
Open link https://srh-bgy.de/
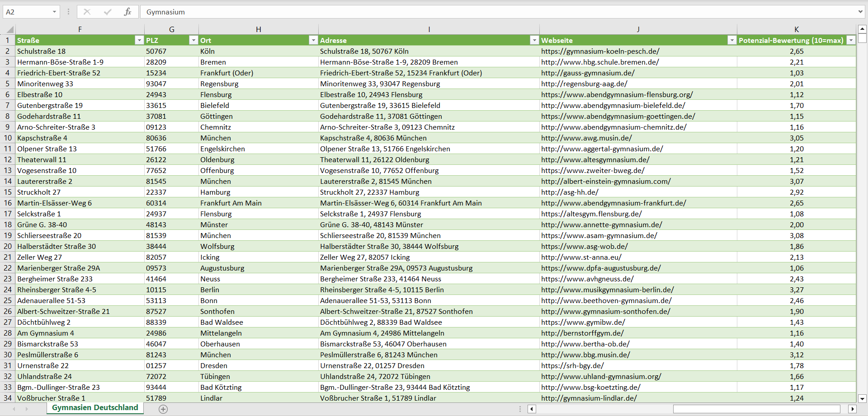click(572, 365)
